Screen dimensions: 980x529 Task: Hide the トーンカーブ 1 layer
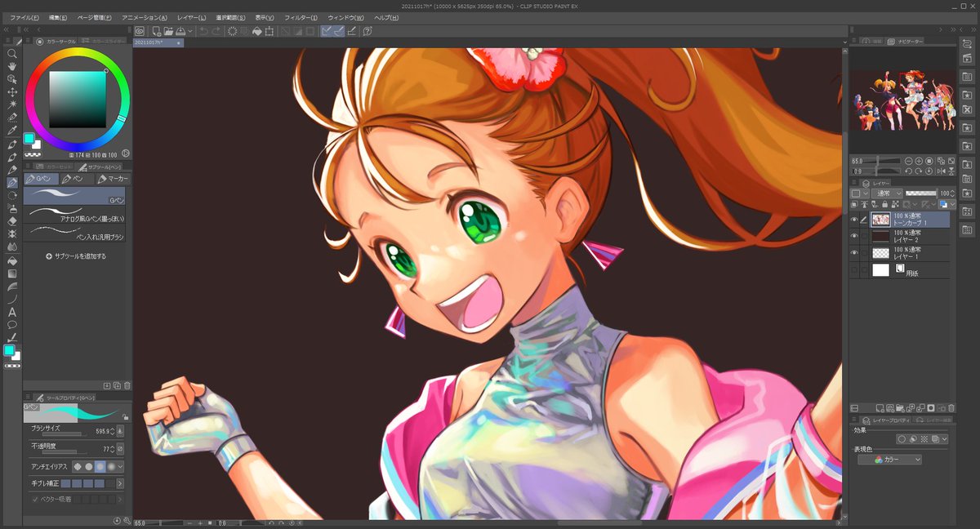tap(854, 220)
